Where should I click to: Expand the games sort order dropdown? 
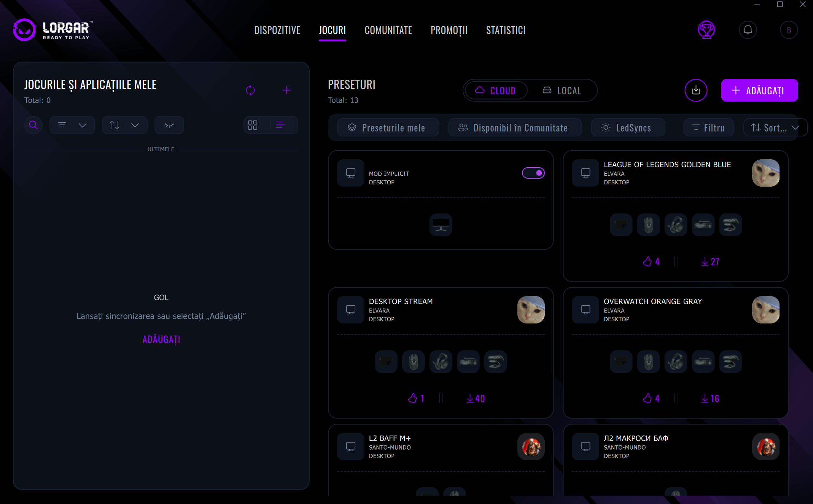pyautogui.click(x=124, y=125)
